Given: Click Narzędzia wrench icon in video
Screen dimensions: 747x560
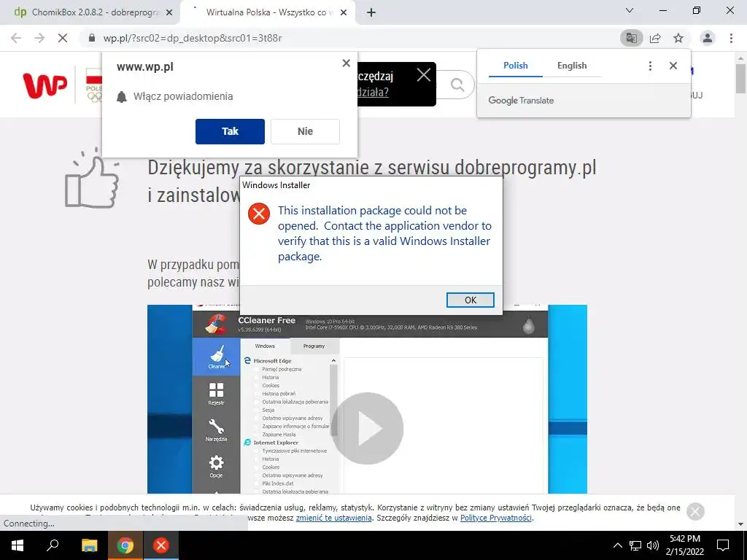Looking at the screenshot, I should tap(216, 430).
